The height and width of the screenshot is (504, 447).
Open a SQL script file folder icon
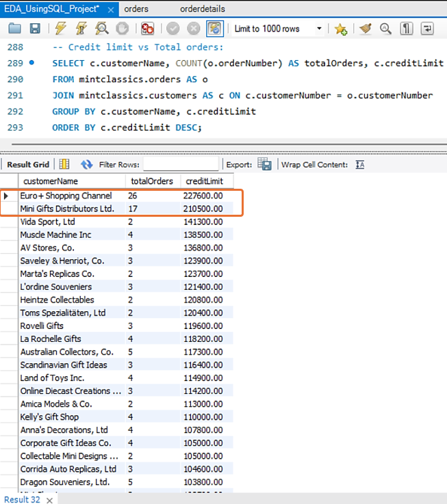[x=14, y=29]
